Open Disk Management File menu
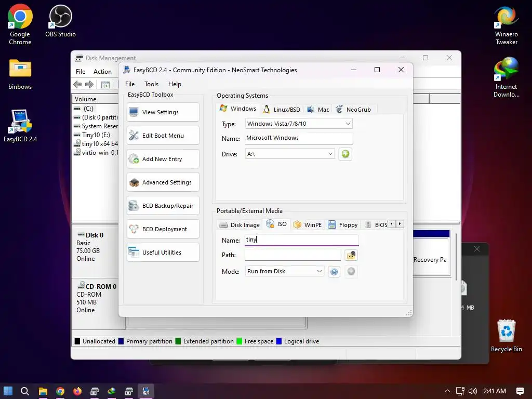 point(81,72)
